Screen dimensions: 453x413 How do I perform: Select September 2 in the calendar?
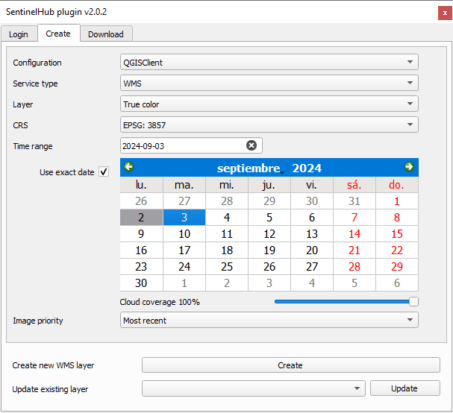point(141,217)
